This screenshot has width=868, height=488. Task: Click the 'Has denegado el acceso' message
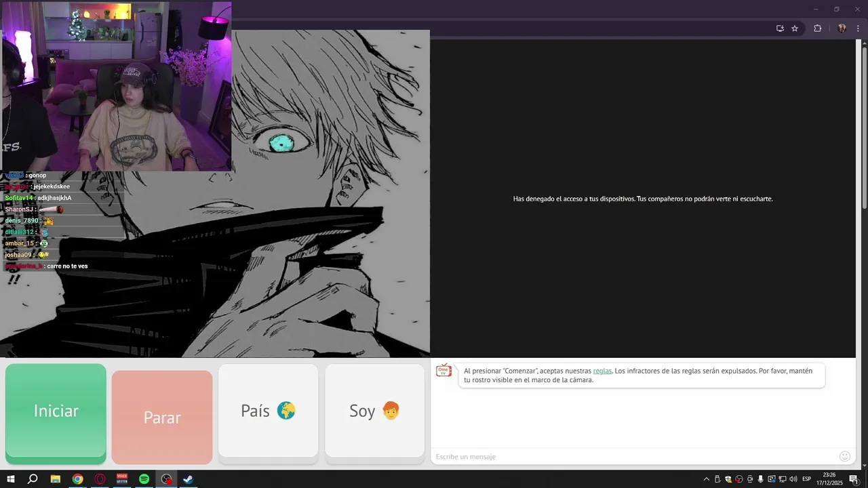(x=643, y=199)
